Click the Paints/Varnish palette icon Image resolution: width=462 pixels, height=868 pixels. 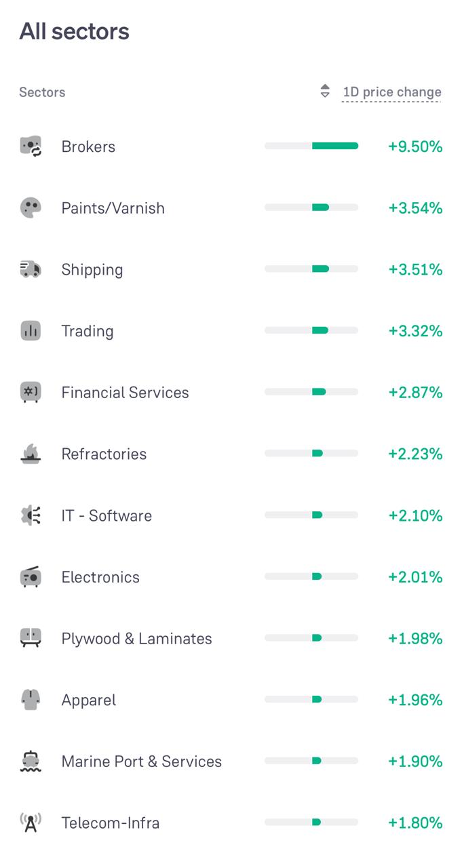pos(31,208)
